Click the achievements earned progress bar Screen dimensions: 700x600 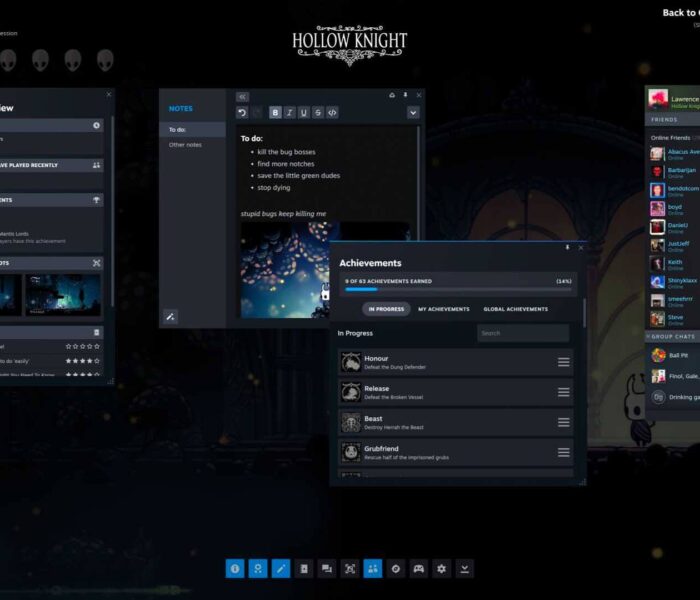[x=458, y=290]
